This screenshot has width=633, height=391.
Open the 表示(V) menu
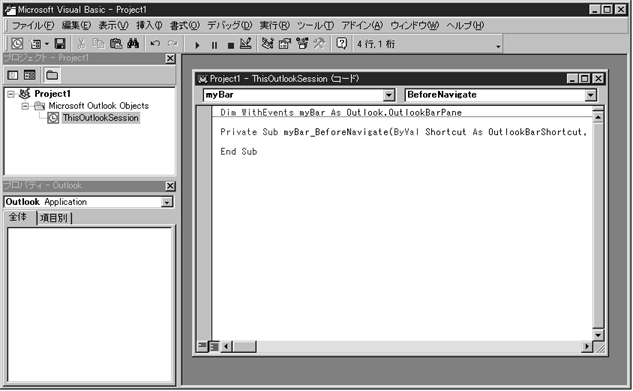(x=113, y=25)
